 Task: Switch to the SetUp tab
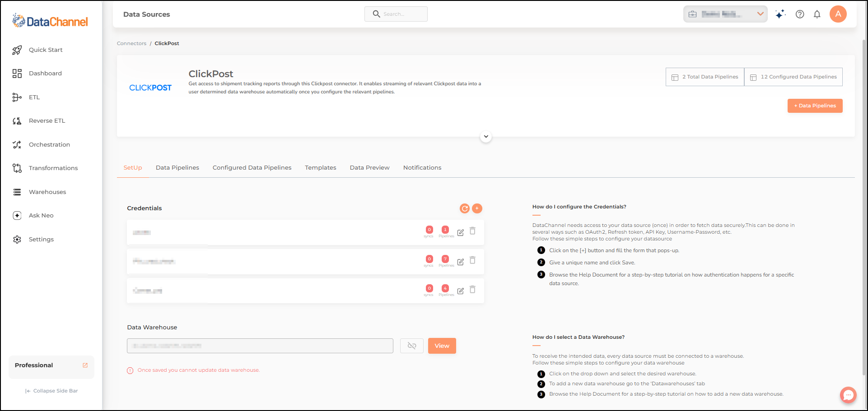click(133, 168)
